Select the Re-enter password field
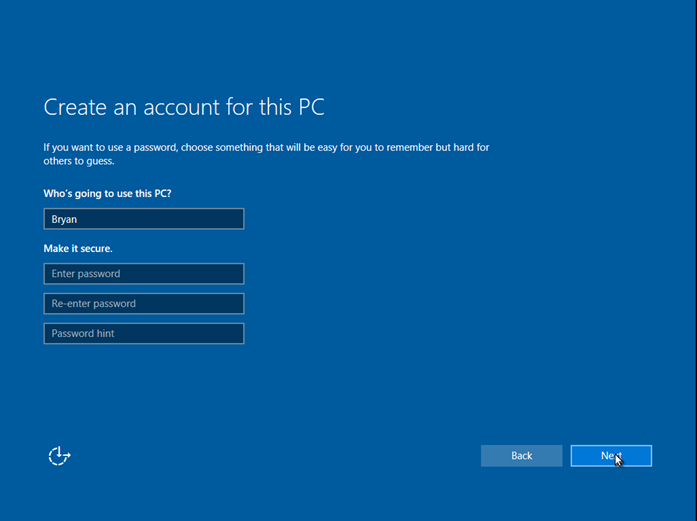The width and height of the screenshot is (697, 521). pos(144,304)
